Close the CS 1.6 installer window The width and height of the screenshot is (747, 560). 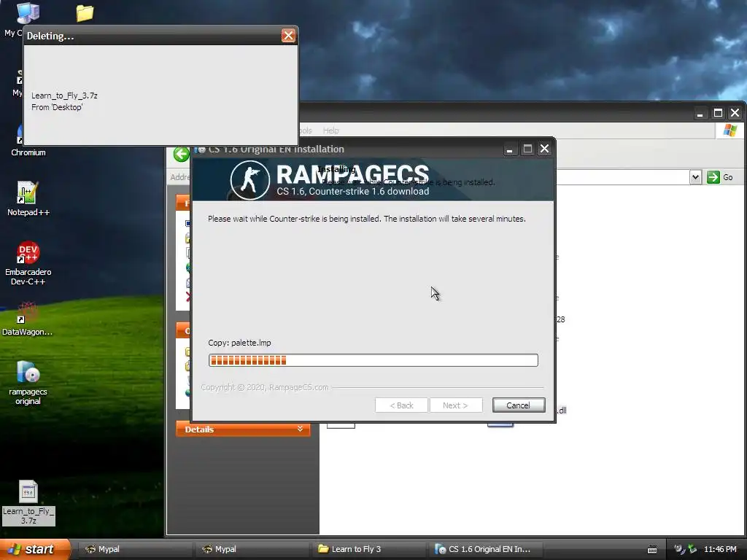544,149
